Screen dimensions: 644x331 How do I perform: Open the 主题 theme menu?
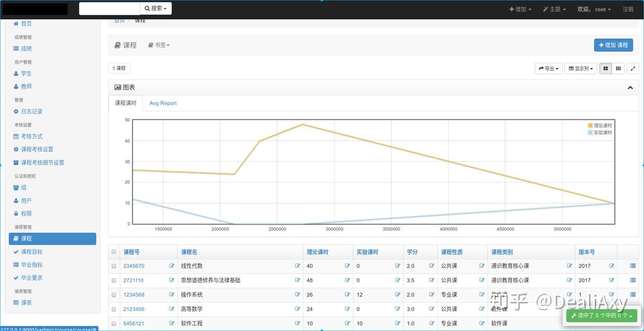click(554, 9)
